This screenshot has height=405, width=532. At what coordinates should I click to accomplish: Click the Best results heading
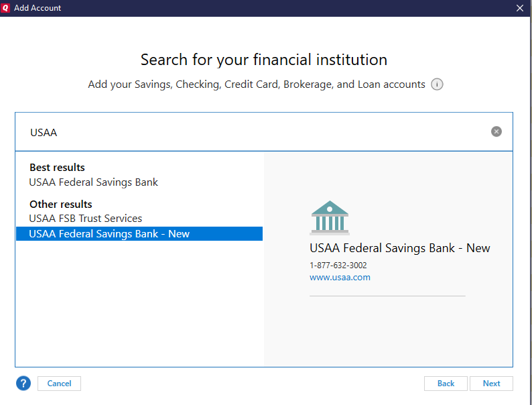[57, 168]
